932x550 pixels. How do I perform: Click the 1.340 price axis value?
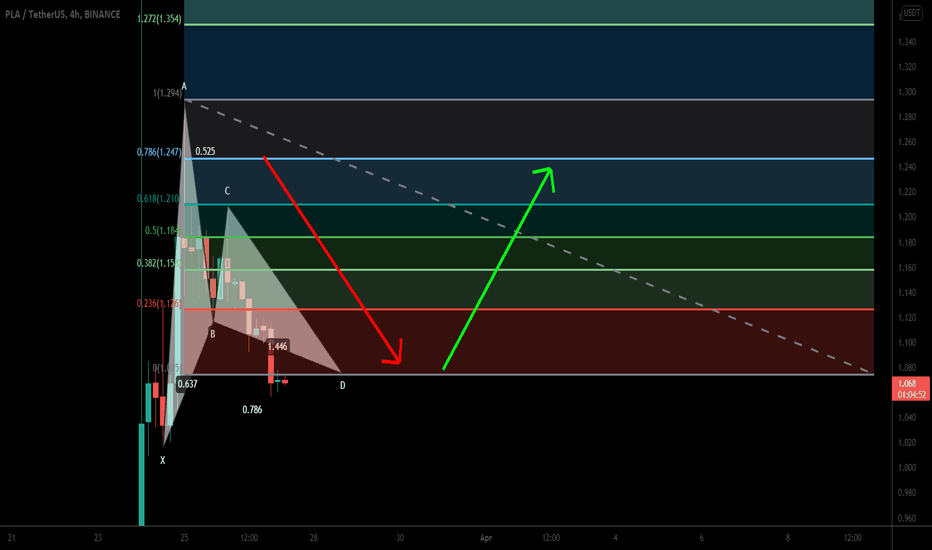(x=907, y=42)
